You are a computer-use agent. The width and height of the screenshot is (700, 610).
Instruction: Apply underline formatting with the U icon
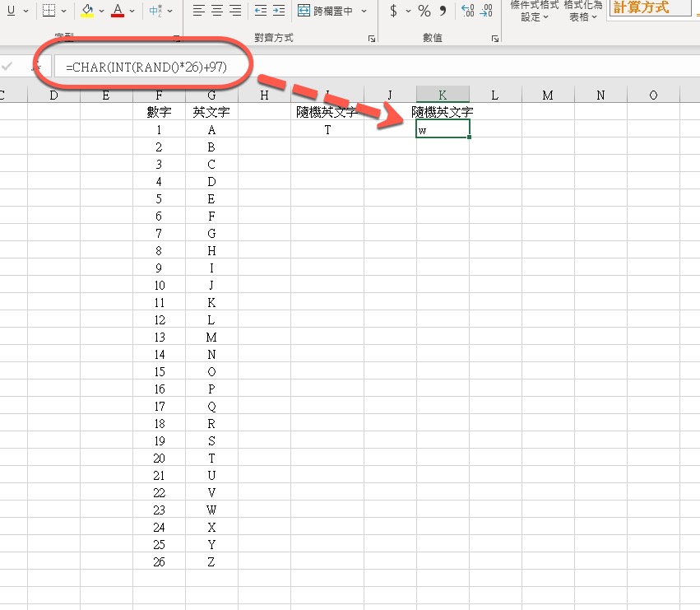pyautogui.click(x=12, y=10)
